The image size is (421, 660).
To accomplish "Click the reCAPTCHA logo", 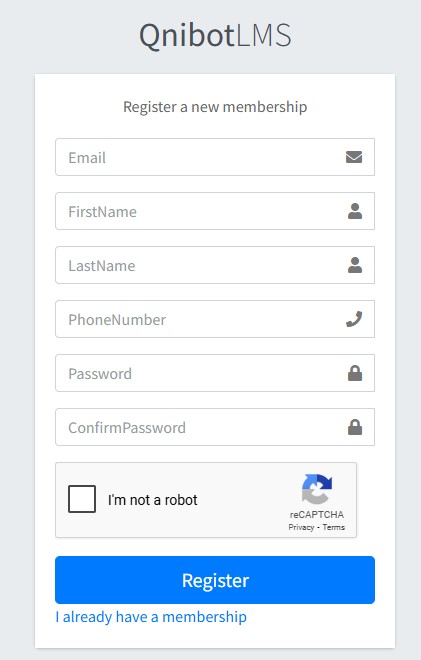I will click(x=317, y=489).
